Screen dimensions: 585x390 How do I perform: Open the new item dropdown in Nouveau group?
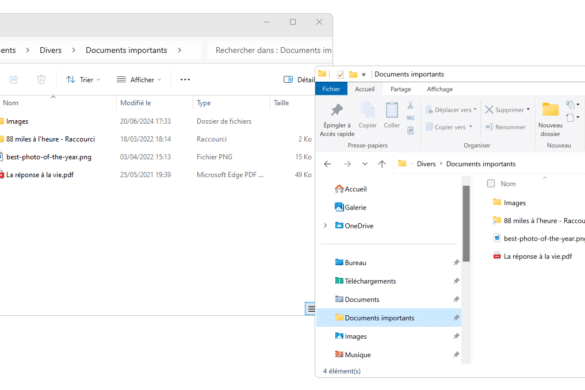573,104
